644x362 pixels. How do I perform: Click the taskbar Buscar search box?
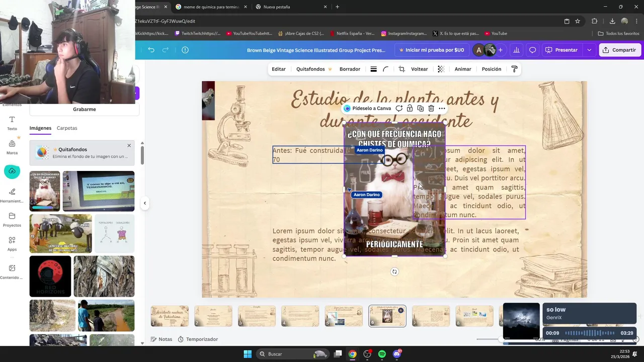tap(292, 354)
